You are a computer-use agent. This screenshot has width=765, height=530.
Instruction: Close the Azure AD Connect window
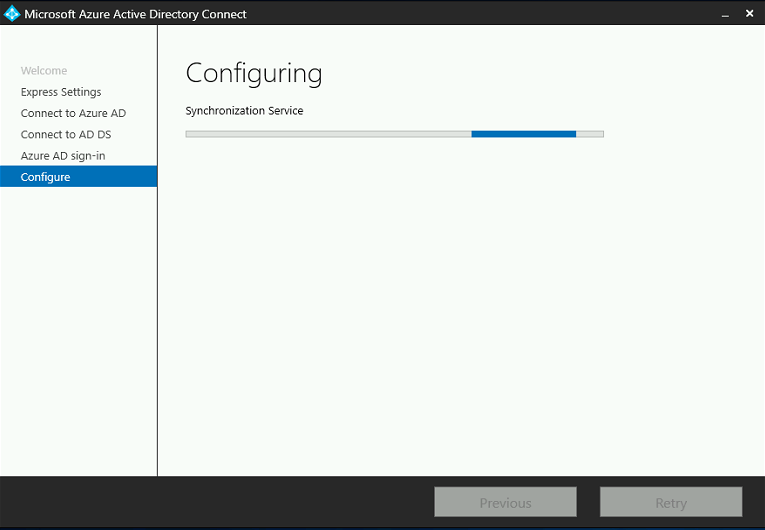tap(750, 14)
